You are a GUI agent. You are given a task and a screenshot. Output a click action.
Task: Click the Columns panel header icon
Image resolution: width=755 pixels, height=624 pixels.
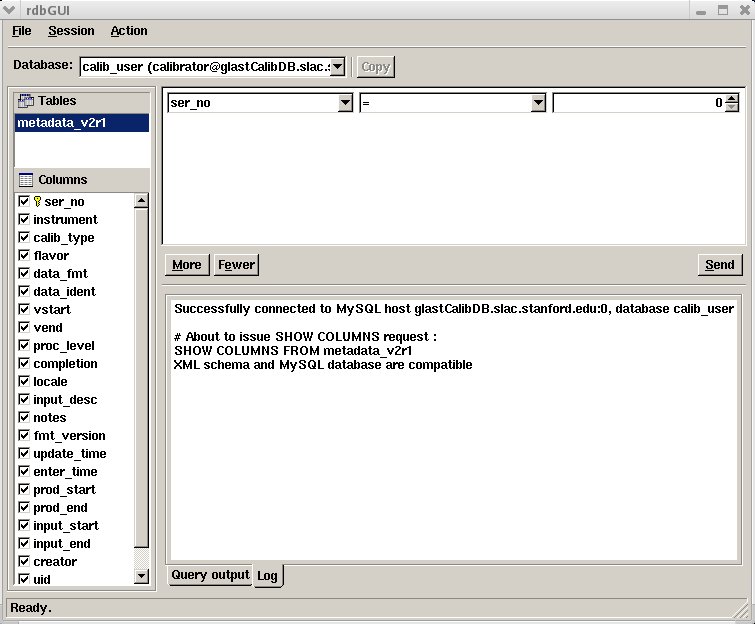click(26, 180)
